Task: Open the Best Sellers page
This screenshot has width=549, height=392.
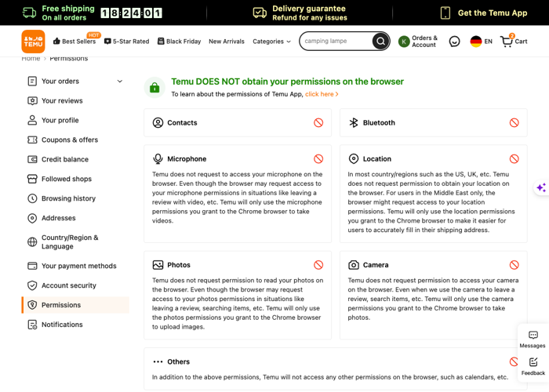Action: pyautogui.click(x=75, y=42)
